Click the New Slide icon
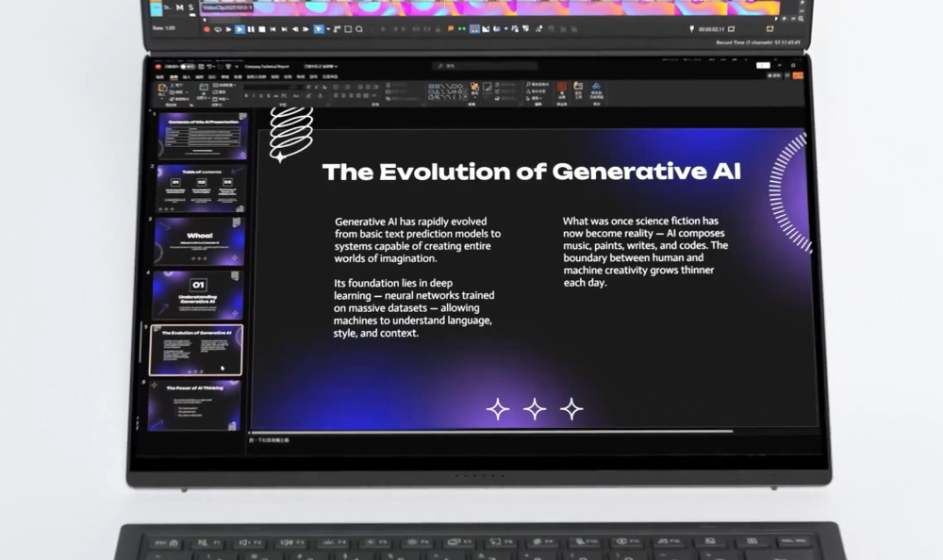The width and height of the screenshot is (943, 560). coord(204,87)
